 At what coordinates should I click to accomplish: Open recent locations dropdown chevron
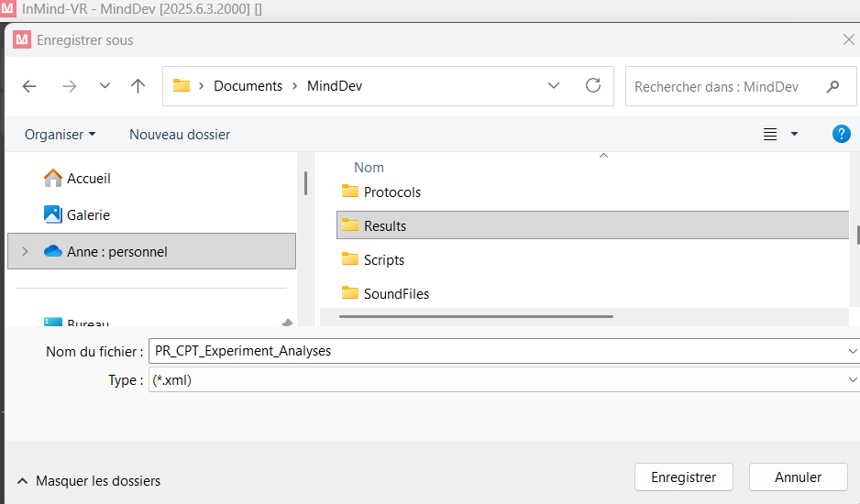[x=105, y=86]
